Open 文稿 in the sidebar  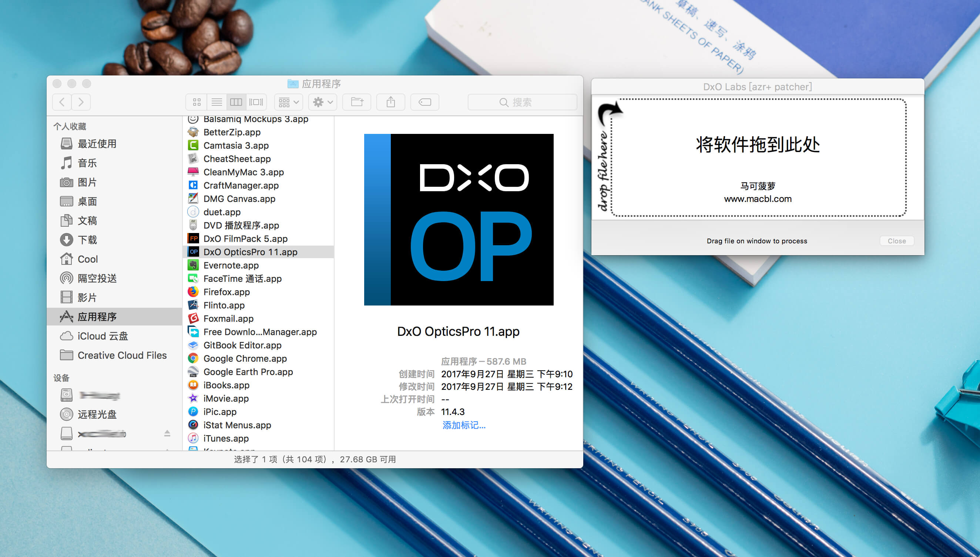(114, 221)
